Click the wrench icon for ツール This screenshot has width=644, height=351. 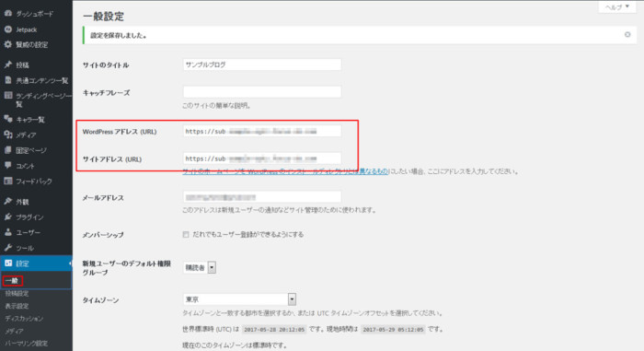coord(7,248)
